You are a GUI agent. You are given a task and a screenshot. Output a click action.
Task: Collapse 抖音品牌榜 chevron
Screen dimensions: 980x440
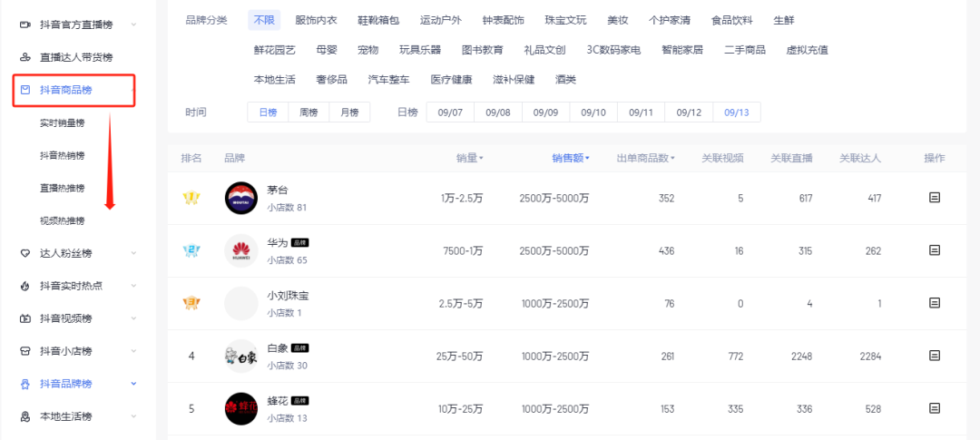pos(133,383)
